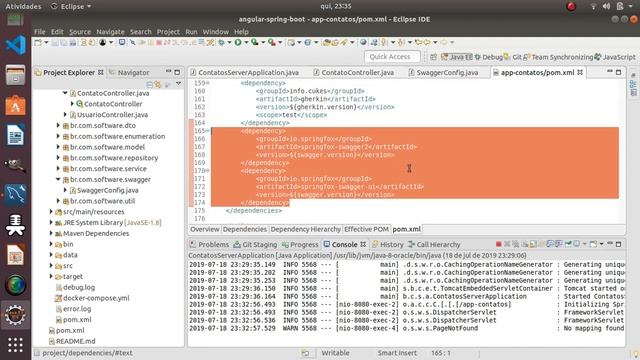
Task: Click the New wizard toolbar icon
Action: [38, 42]
